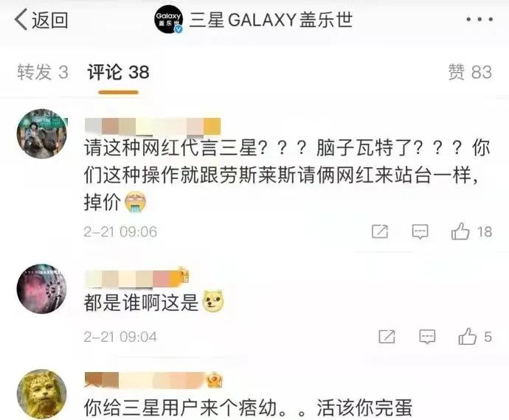This screenshot has width=509, height=420.
Task: Open the avatar beside 都是谁啊这是
Action: [x=41, y=289]
